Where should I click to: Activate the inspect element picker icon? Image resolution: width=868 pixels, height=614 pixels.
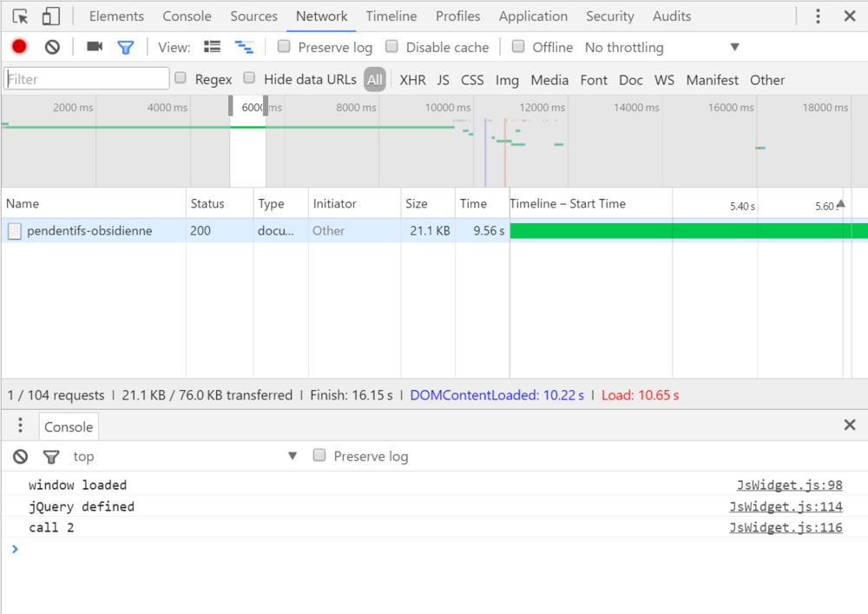pos(21,17)
